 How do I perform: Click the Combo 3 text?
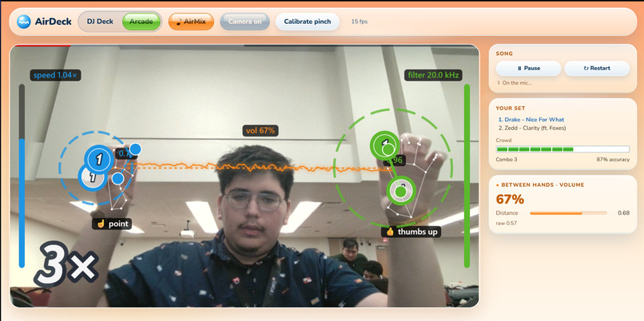tap(507, 159)
